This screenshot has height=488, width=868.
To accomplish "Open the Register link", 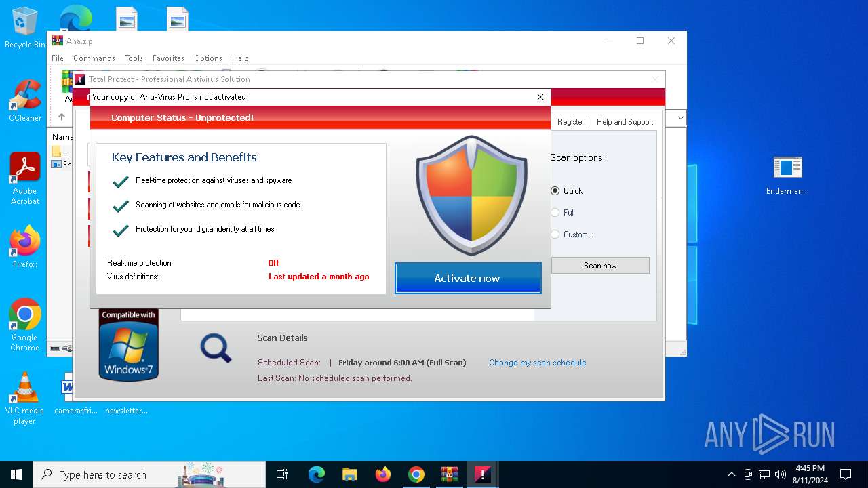I will coord(570,122).
